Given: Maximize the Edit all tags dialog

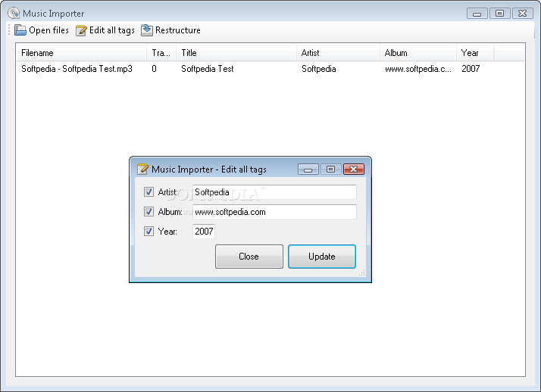Looking at the screenshot, I should click(x=331, y=169).
